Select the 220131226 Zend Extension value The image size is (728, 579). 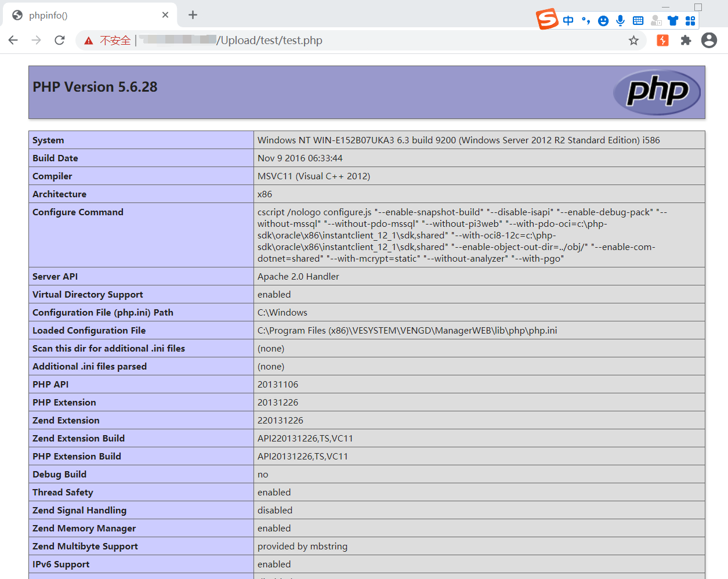[x=280, y=421]
